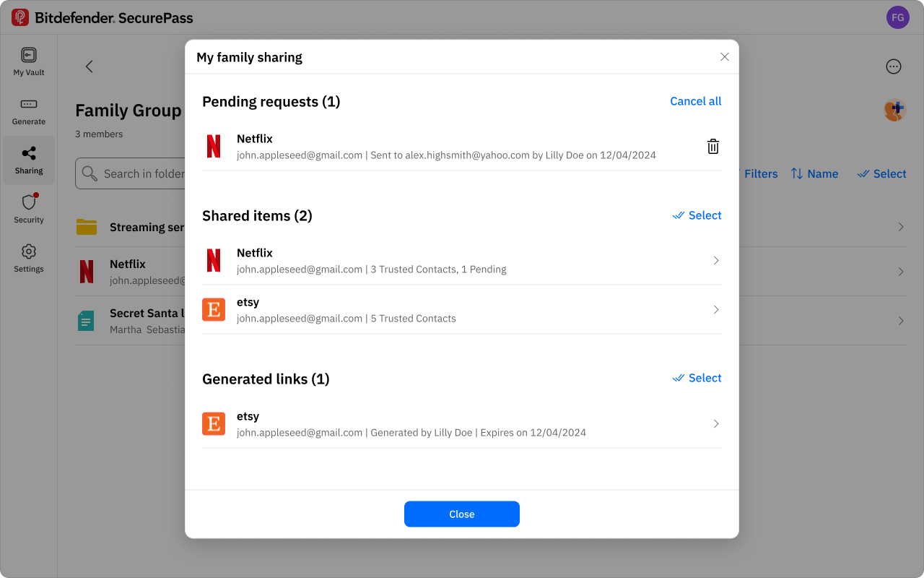Expand the generated etsy link chevron
Viewport: 924px width, 578px height.
point(716,424)
